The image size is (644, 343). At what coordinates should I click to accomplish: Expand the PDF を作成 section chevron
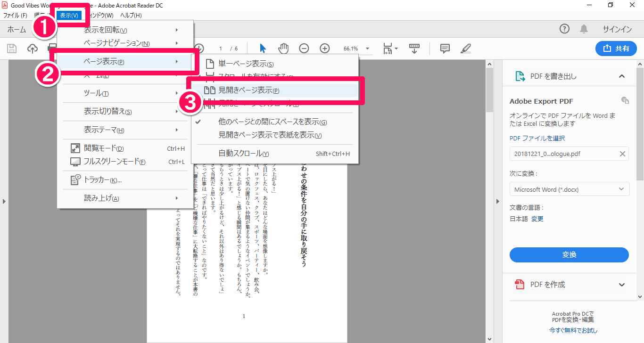[622, 285]
